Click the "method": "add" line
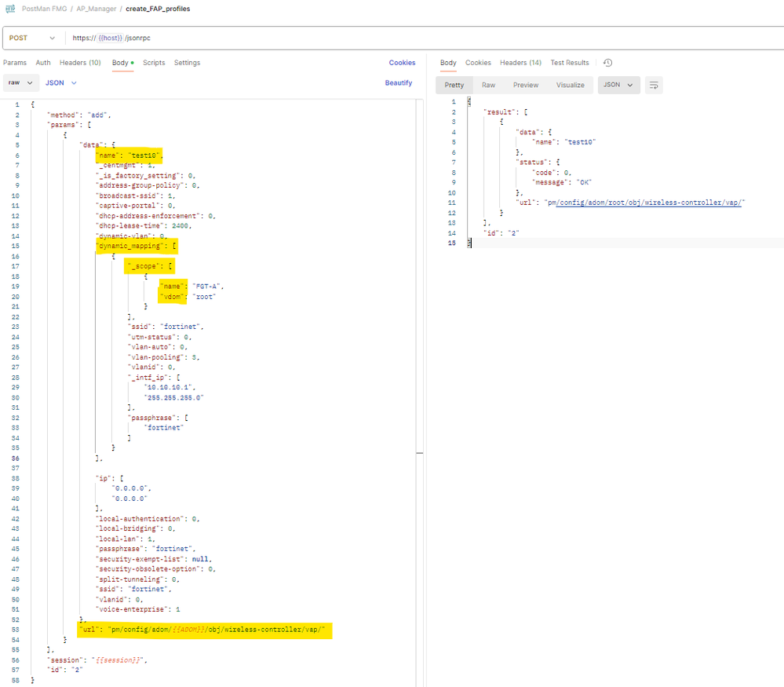This screenshot has width=784, height=687. click(79, 115)
